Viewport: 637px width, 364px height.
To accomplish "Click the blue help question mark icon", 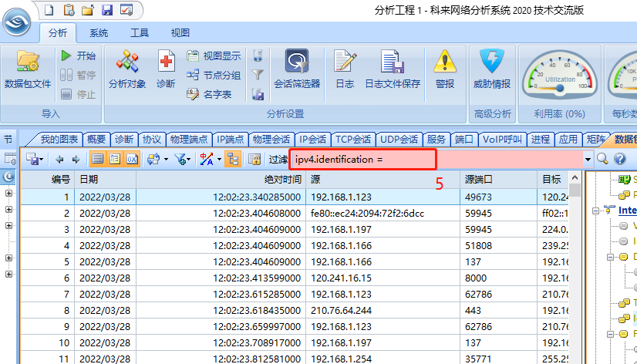I will coord(619,159).
